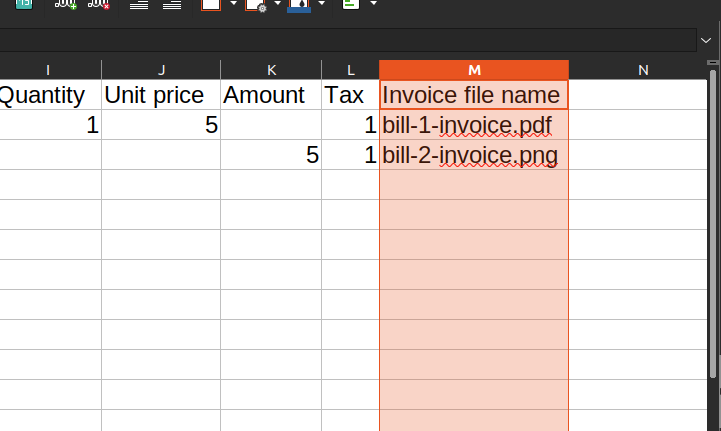Open the Borders dropdown arrow
The width and height of the screenshot is (721, 431).
click(x=234, y=4)
